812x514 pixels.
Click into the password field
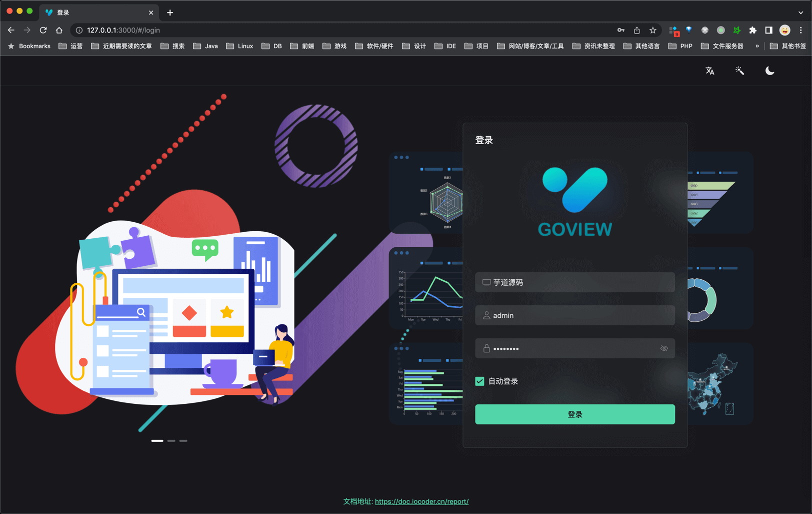coord(575,348)
